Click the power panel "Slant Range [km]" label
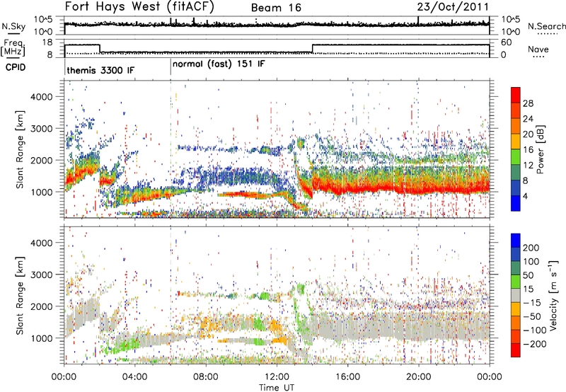Screen dimensions: 566x392 click(20, 150)
